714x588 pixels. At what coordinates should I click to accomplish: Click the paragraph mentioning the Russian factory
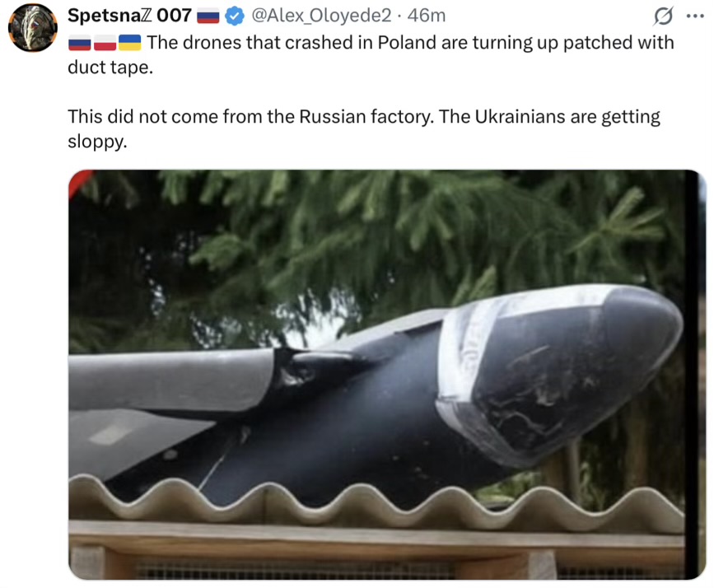364,129
